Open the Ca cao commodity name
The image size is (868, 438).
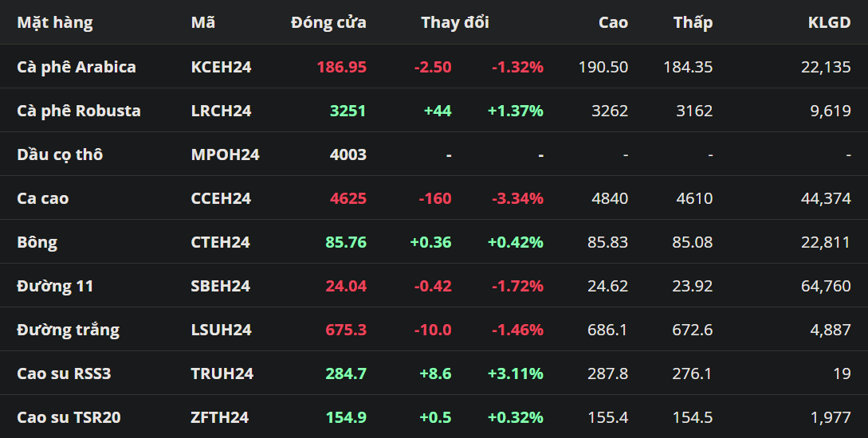pyautogui.click(x=43, y=198)
